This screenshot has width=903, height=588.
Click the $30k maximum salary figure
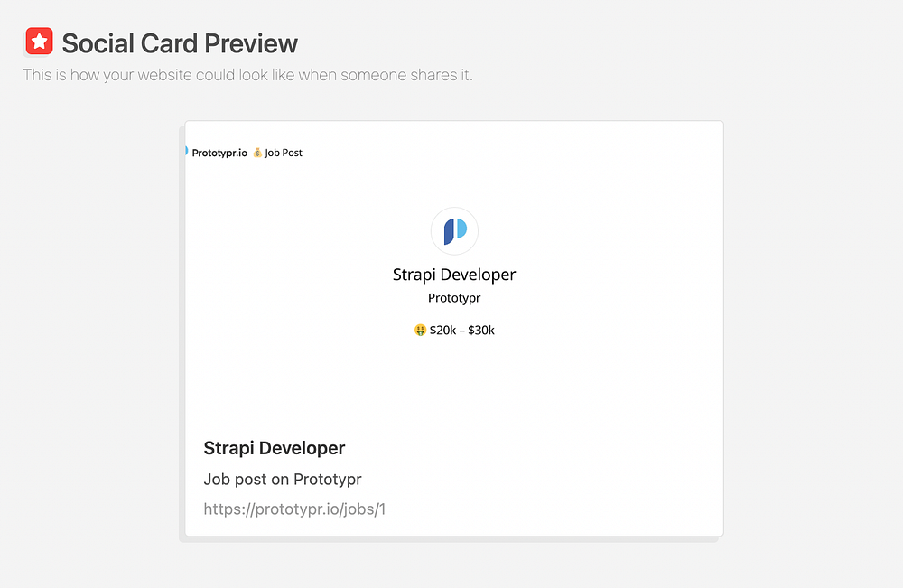[x=481, y=331]
